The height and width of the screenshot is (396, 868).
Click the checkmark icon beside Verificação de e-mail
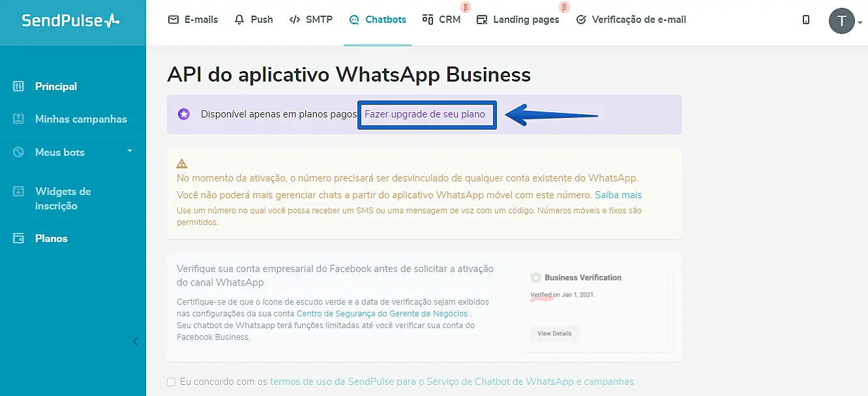[581, 20]
